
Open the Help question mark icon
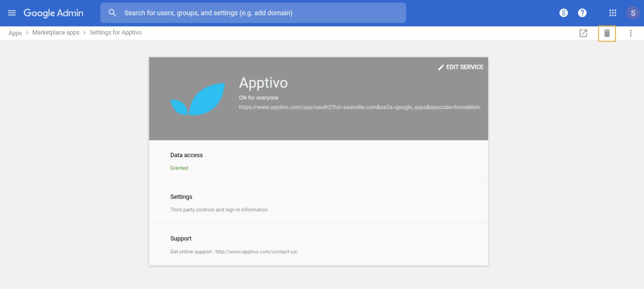click(582, 13)
